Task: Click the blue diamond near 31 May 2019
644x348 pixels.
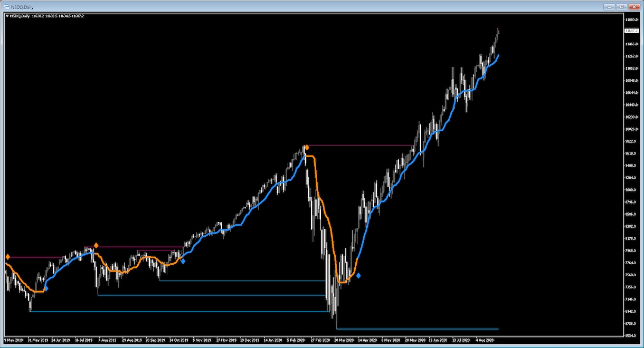Action: [46, 288]
